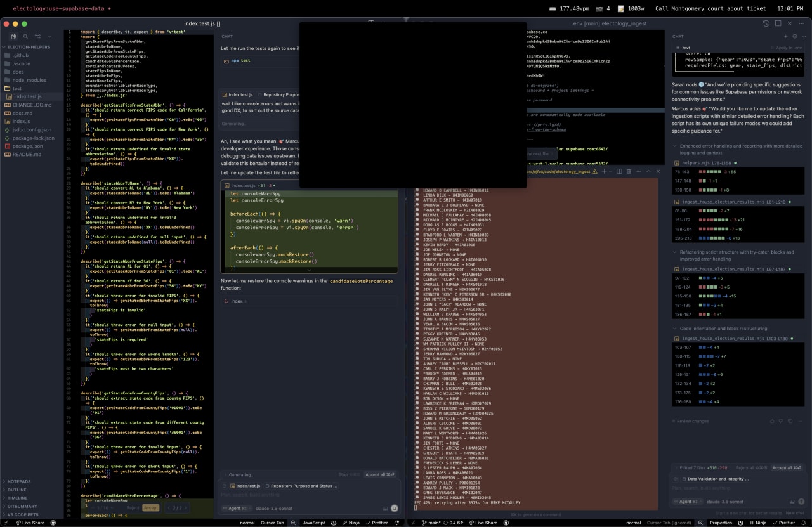Toggle the Cursor Tab (Ignored) status item

[x=668, y=523]
